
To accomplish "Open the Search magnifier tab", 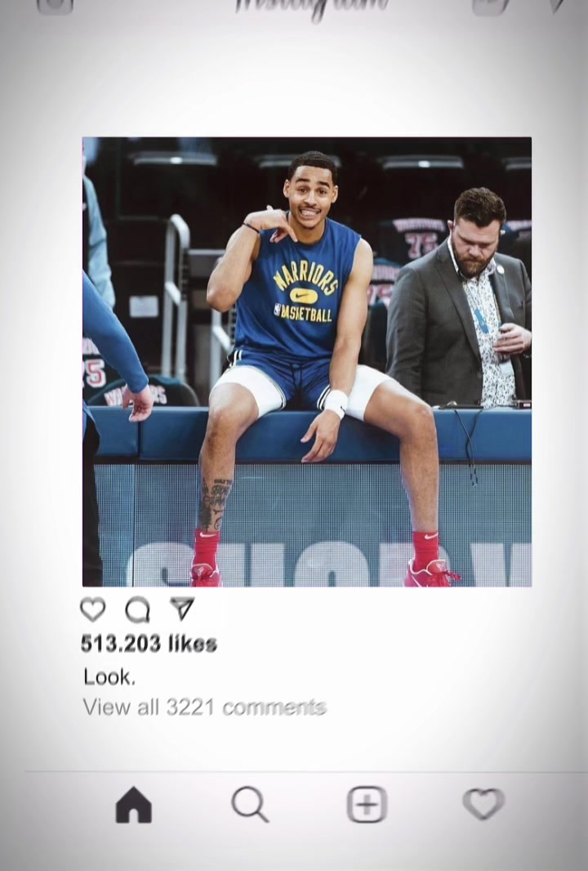I will coord(250,804).
